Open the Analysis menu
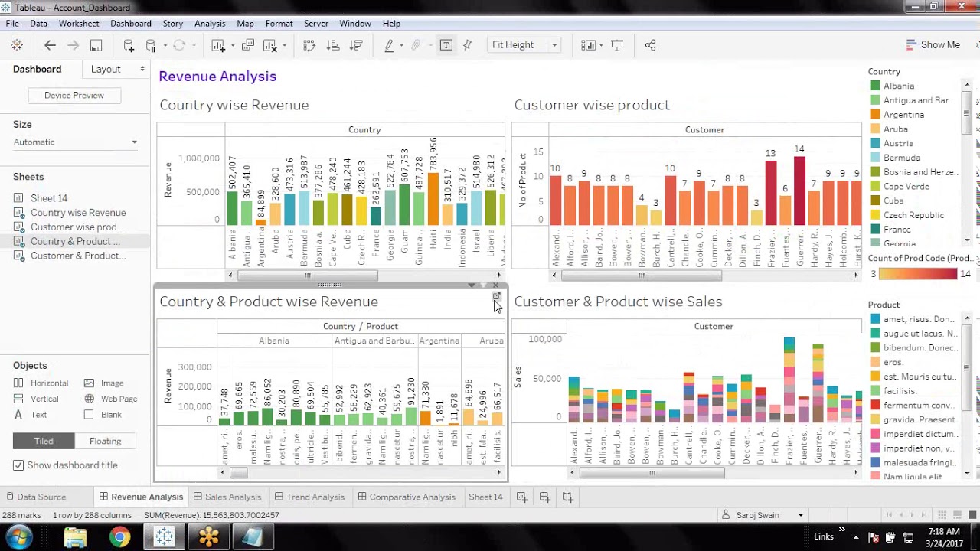 point(210,24)
